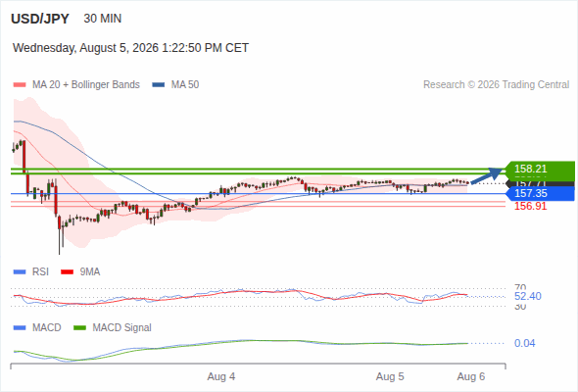
Task: Click the MACD Signal legend text
Action: point(122,328)
